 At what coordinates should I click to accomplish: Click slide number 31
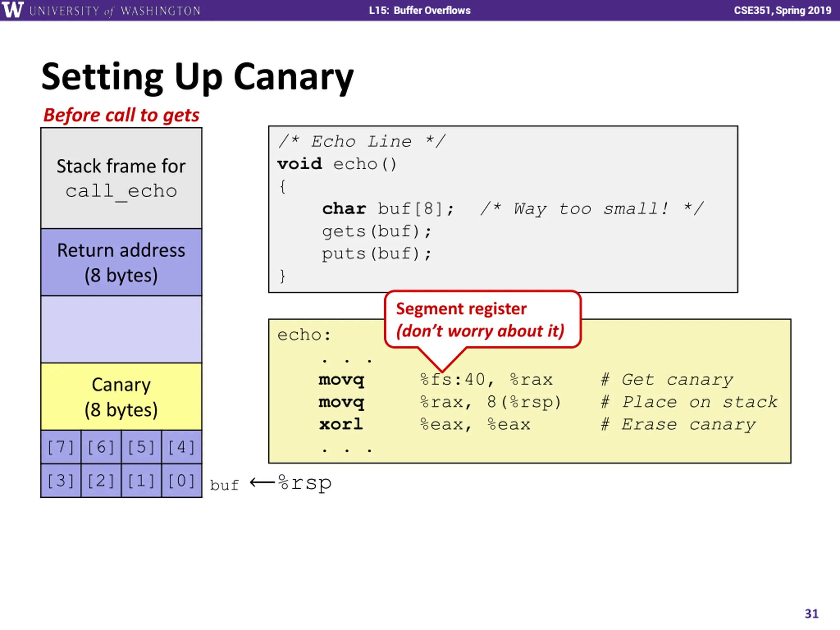pyautogui.click(x=811, y=614)
